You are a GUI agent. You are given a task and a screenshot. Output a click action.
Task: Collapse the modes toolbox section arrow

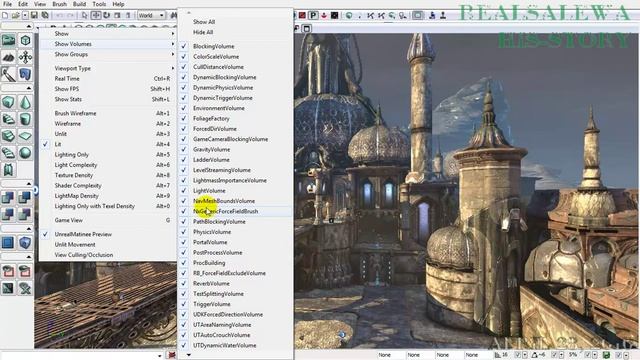click(28, 27)
